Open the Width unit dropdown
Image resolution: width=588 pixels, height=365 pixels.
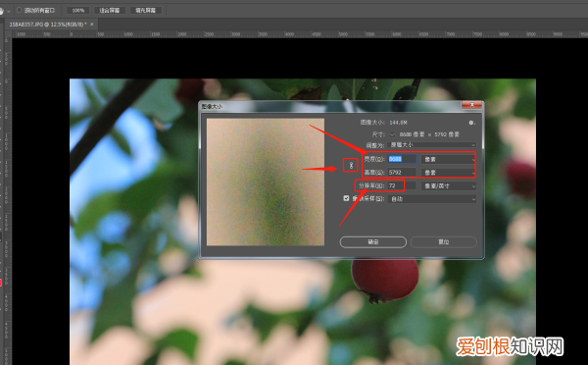click(x=449, y=159)
